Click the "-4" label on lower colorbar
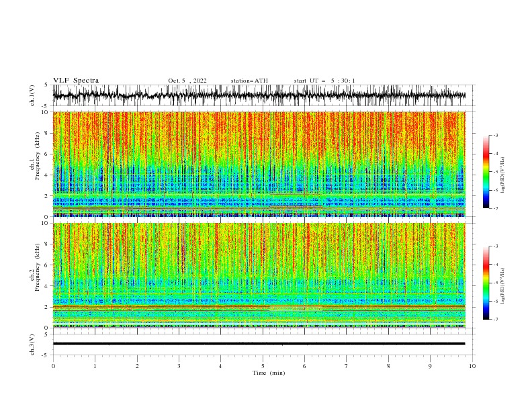The height and width of the screenshot is (411, 532). coord(496,265)
